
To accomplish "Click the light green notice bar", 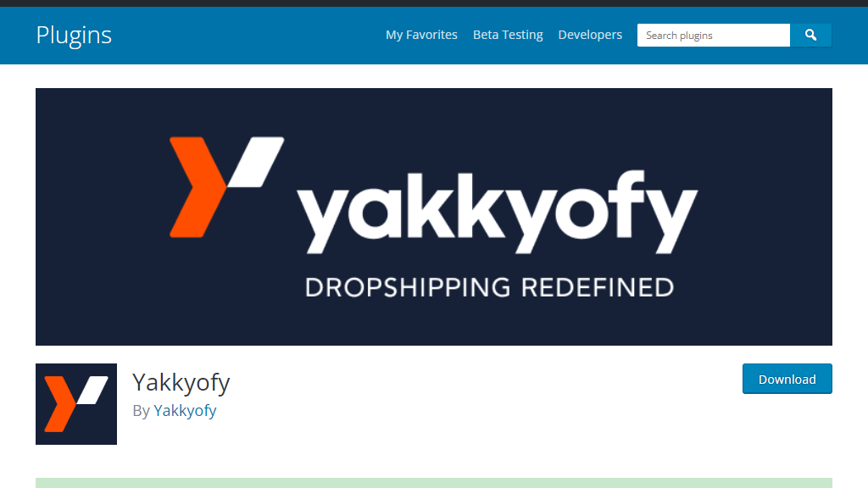I will point(434,483).
